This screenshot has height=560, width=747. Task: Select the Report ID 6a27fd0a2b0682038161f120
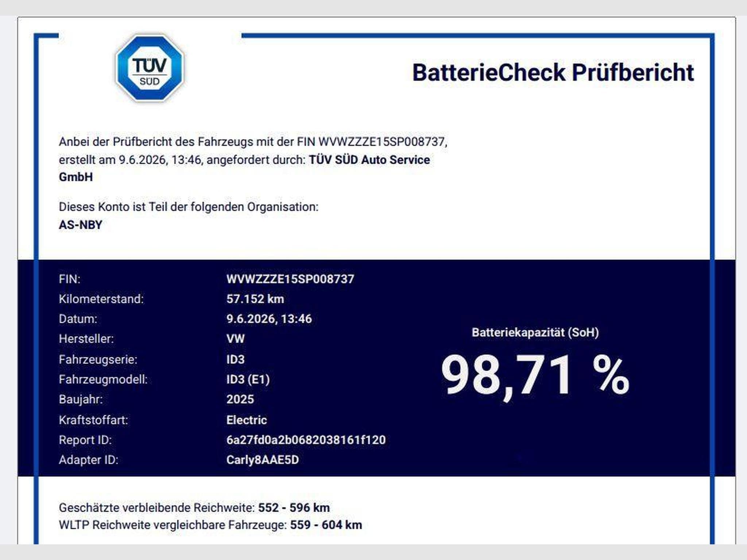306,440
